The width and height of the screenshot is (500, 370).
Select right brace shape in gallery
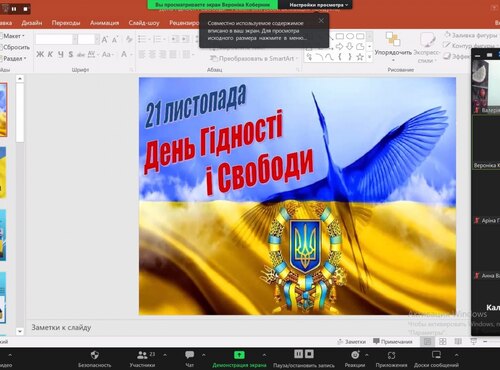coord(350,57)
